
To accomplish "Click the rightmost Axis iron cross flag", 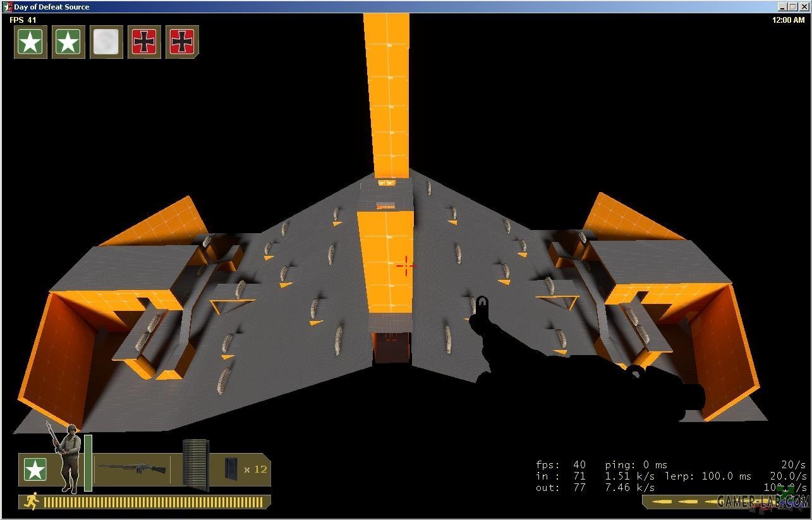I will tap(182, 42).
